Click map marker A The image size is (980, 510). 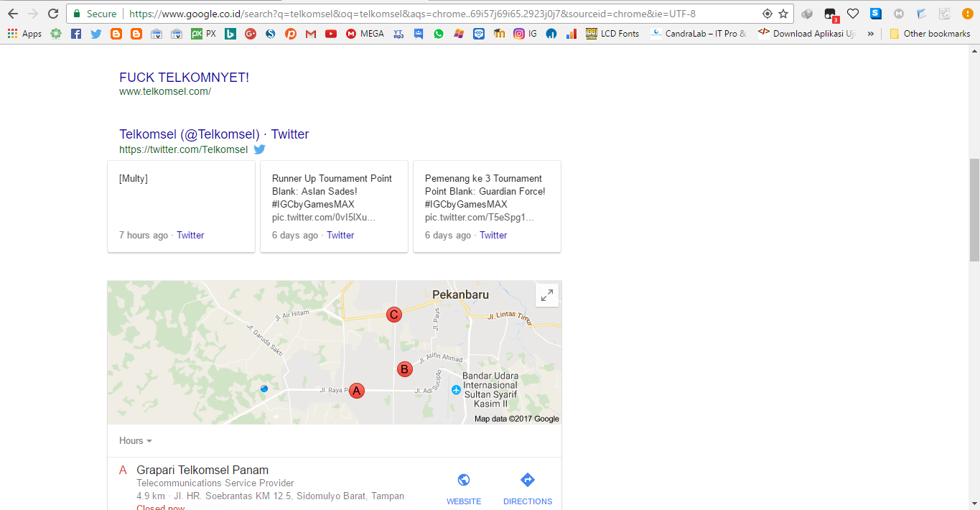[x=357, y=391]
